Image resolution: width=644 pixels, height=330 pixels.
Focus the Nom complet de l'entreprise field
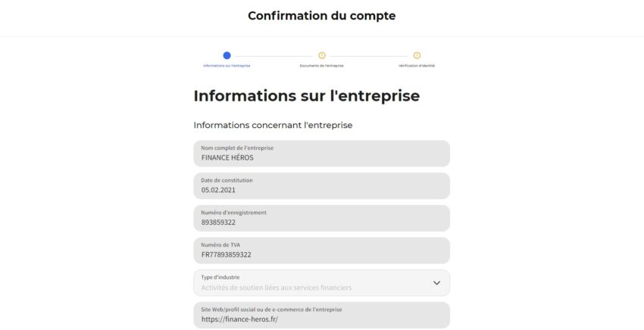321,154
